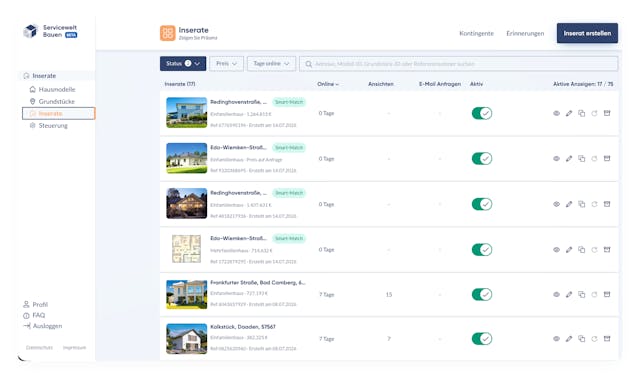Screen dimensions: 640x379
Task: Deactivate the Kolkstück, Daaden listing toggle
Action: coord(482,339)
